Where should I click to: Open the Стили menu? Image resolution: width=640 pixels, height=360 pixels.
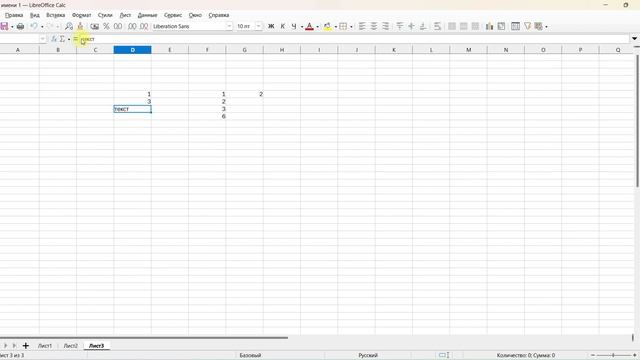pyautogui.click(x=105, y=15)
